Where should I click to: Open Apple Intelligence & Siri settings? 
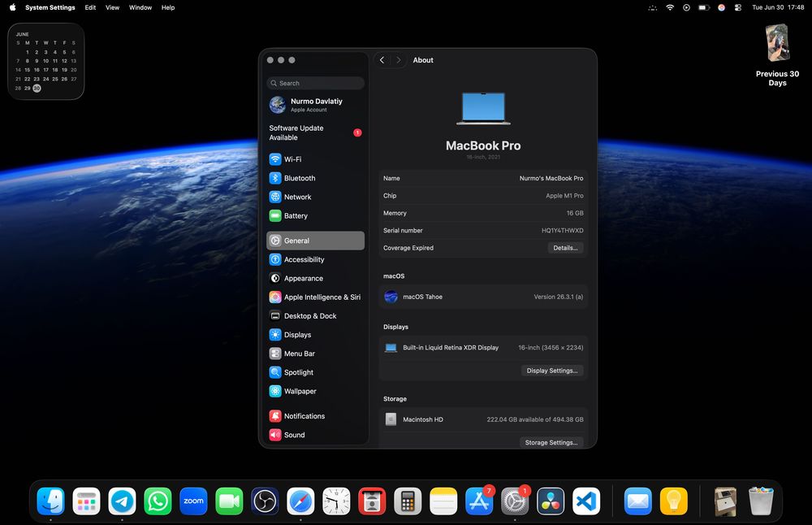coord(315,297)
